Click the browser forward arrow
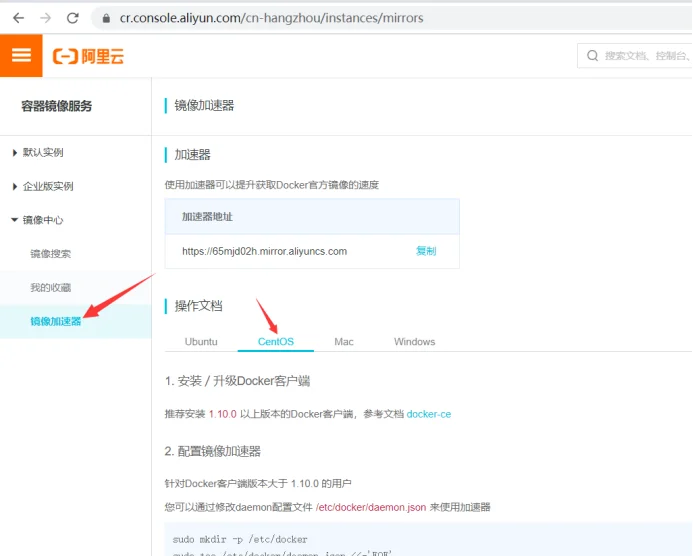 [x=46, y=18]
